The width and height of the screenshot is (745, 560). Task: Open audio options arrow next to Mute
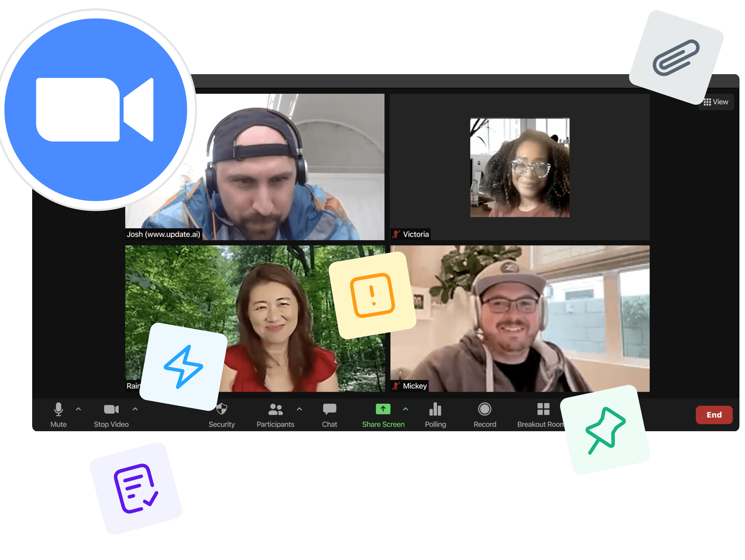click(x=78, y=409)
